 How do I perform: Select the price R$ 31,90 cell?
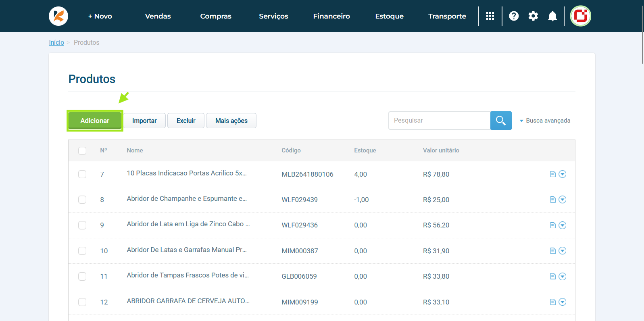[436, 251]
